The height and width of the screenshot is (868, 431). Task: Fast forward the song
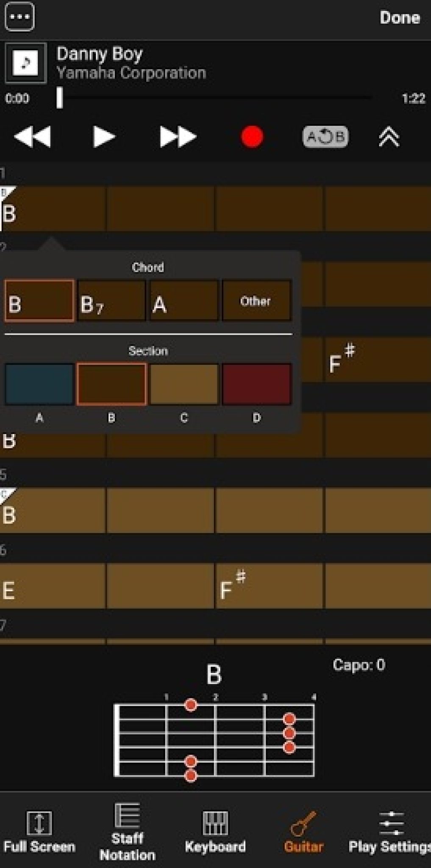(178, 137)
